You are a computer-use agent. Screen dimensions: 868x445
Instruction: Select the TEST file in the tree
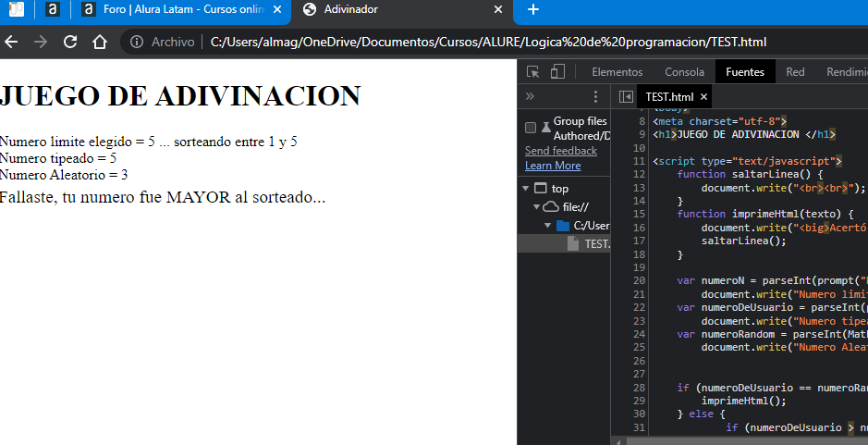click(564, 243)
